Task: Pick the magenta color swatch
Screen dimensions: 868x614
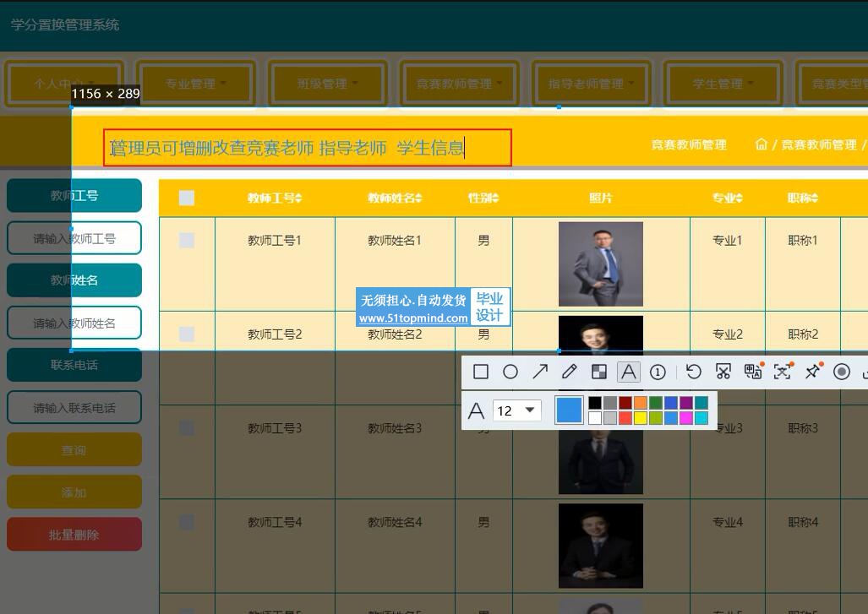Action: click(686, 417)
